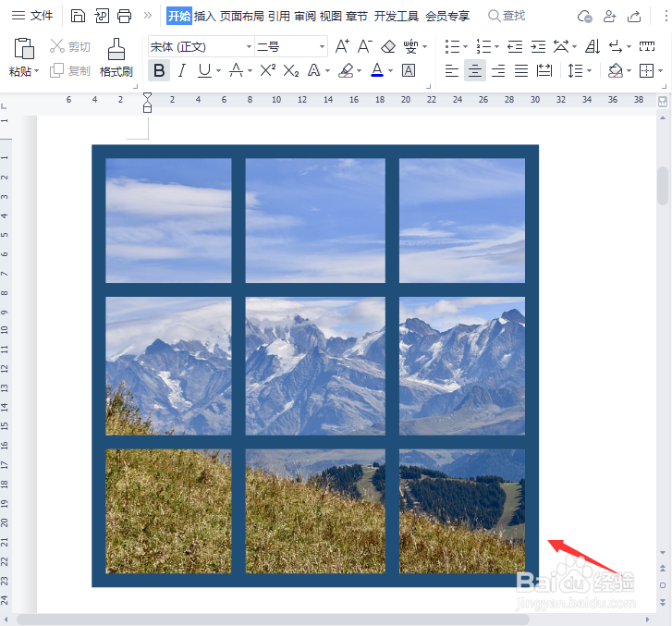Click the export to PDF icon
Screen dimensions: 672x626
point(102,16)
